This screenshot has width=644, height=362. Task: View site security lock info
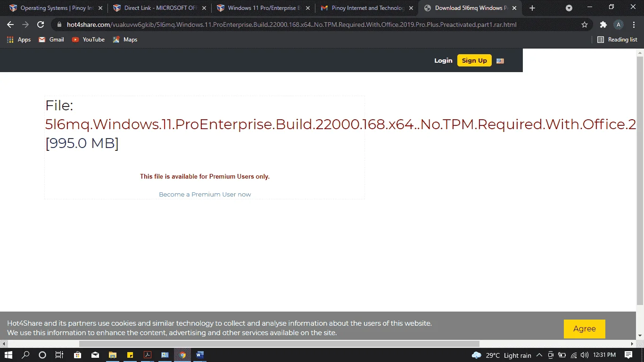coord(59,25)
